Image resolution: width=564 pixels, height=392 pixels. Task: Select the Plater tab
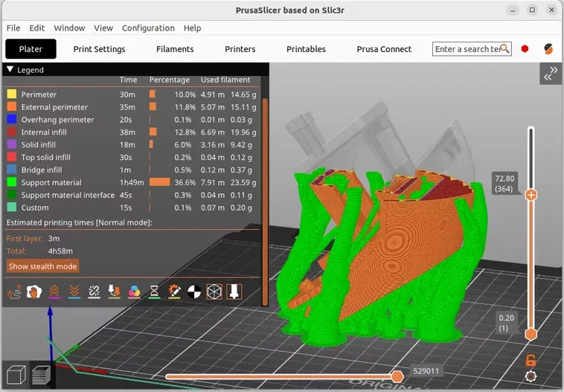[31, 49]
